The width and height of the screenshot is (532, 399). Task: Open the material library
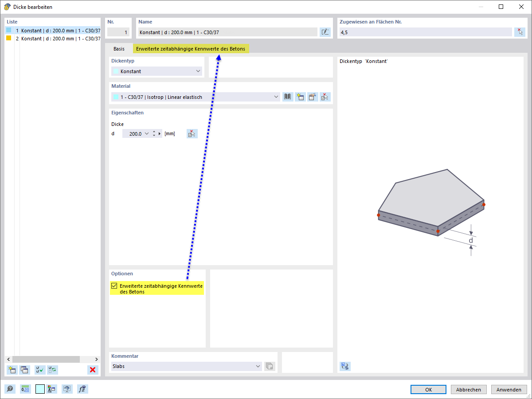288,97
